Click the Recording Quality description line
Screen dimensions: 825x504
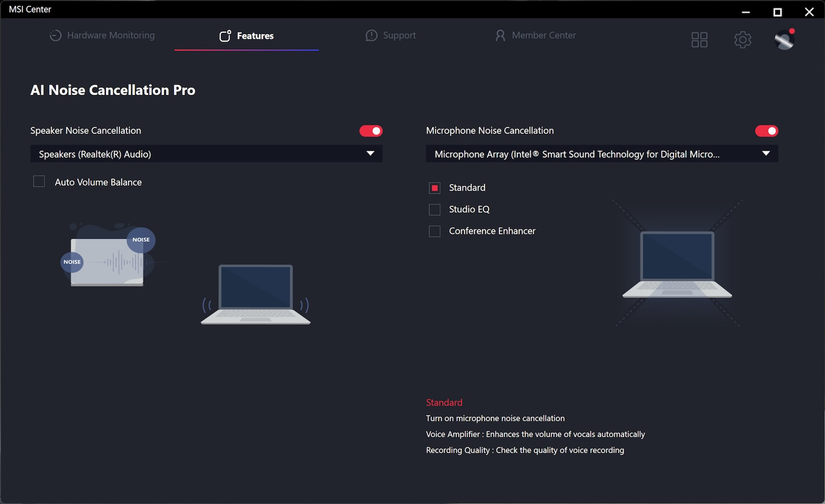point(525,450)
